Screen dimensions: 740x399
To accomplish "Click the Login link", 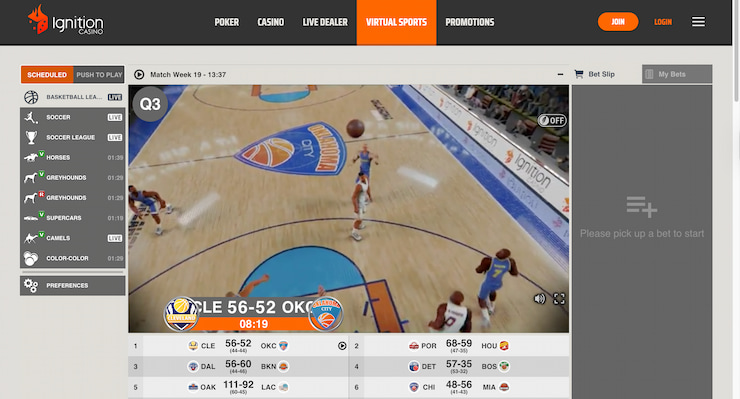I will pos(663,22).
